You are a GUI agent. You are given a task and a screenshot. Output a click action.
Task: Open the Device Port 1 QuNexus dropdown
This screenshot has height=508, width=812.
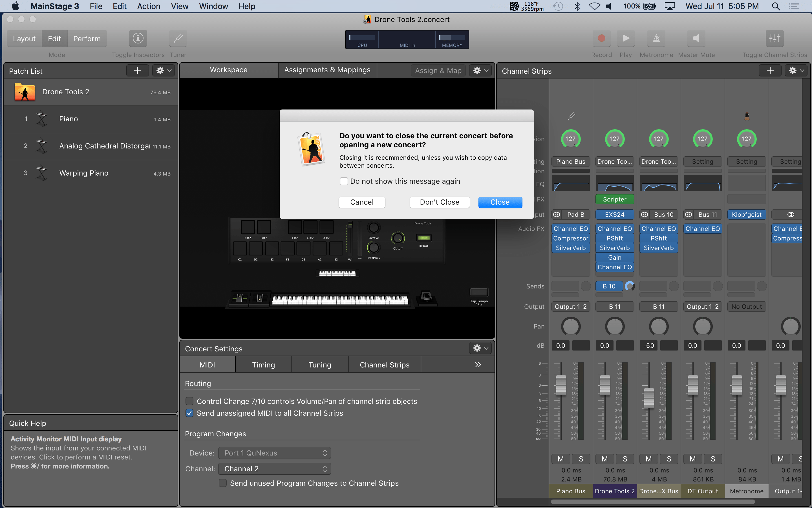(x=274, y=453)
